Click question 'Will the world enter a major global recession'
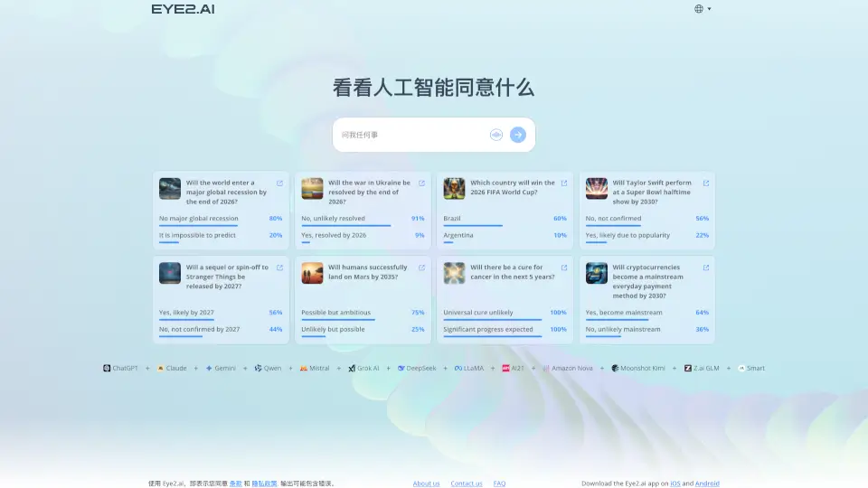The width and height of the screenshot is (868, 488). [x=226, y=192]
